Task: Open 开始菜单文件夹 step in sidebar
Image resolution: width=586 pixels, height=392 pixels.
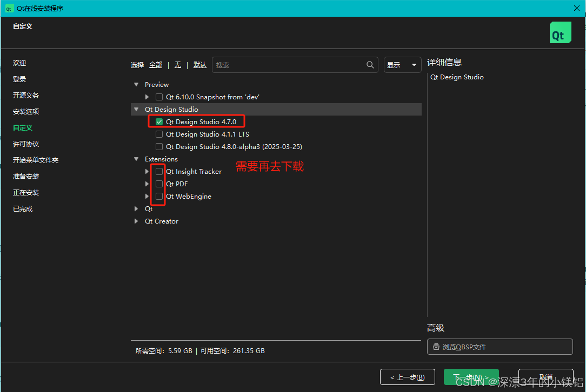Action: (36, 160)
